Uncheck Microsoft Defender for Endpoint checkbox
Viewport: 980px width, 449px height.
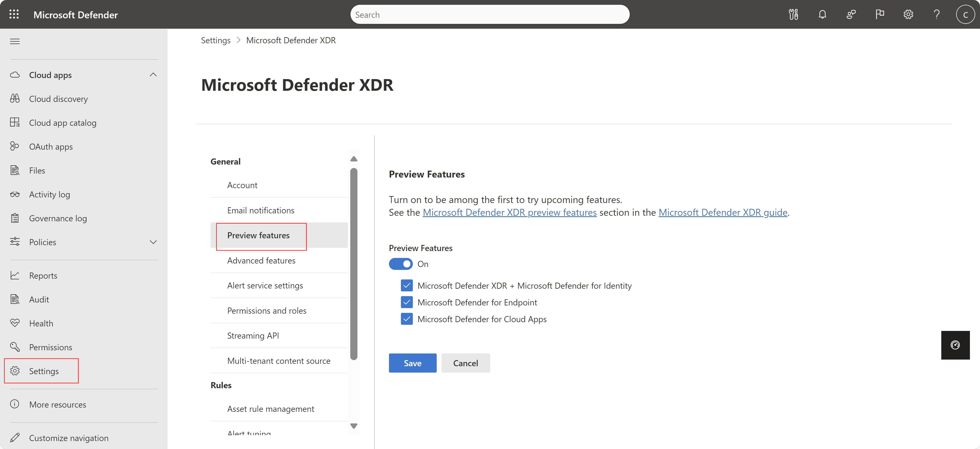[x=407, y=302]
